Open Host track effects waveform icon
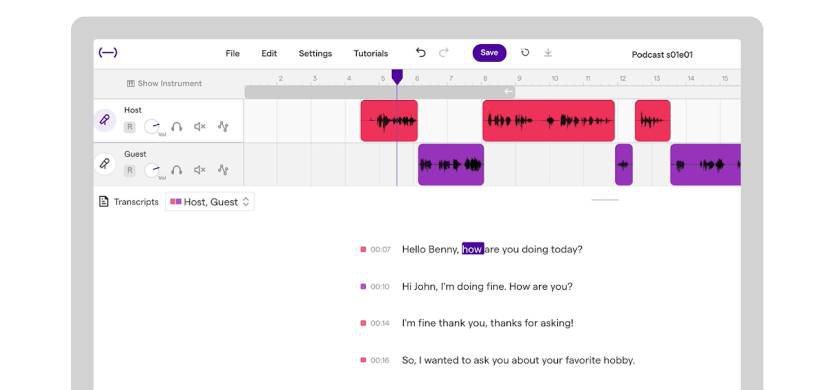The width and height of the screenshot is (838, 390). coord(223,126)
